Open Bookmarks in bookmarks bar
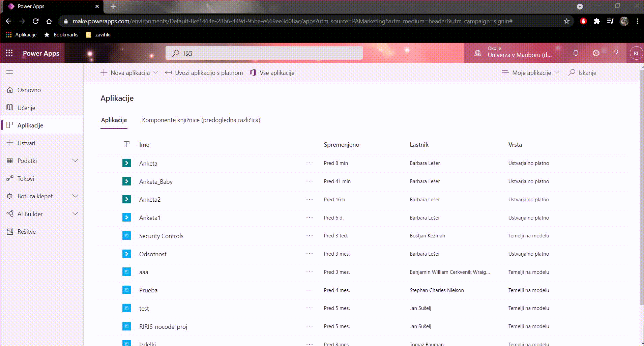644x346 pixels. (x=62, y=35)
